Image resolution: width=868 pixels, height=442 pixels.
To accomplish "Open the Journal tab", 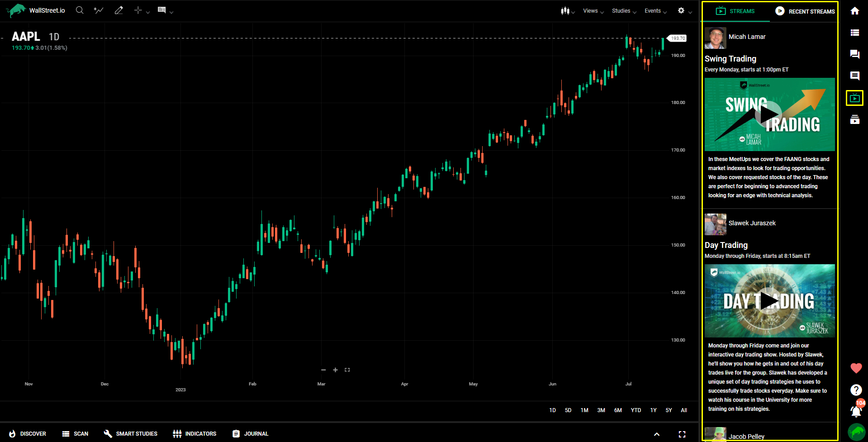I will (250, 434).
